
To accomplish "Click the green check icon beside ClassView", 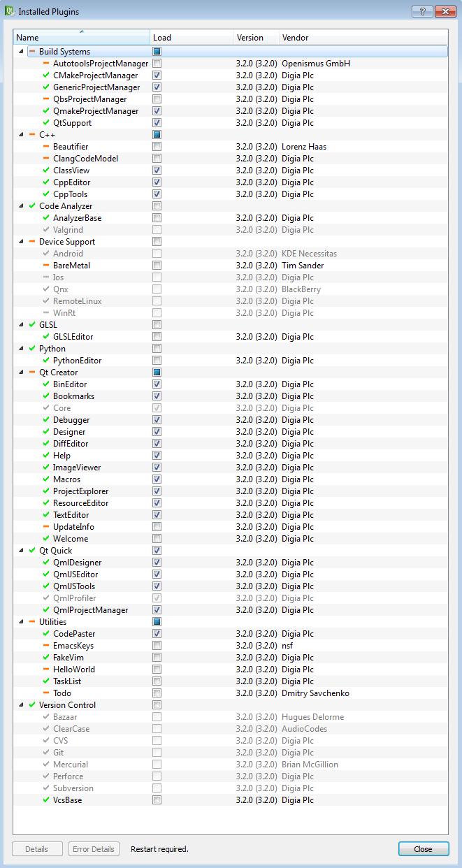I will pos(46,171).
